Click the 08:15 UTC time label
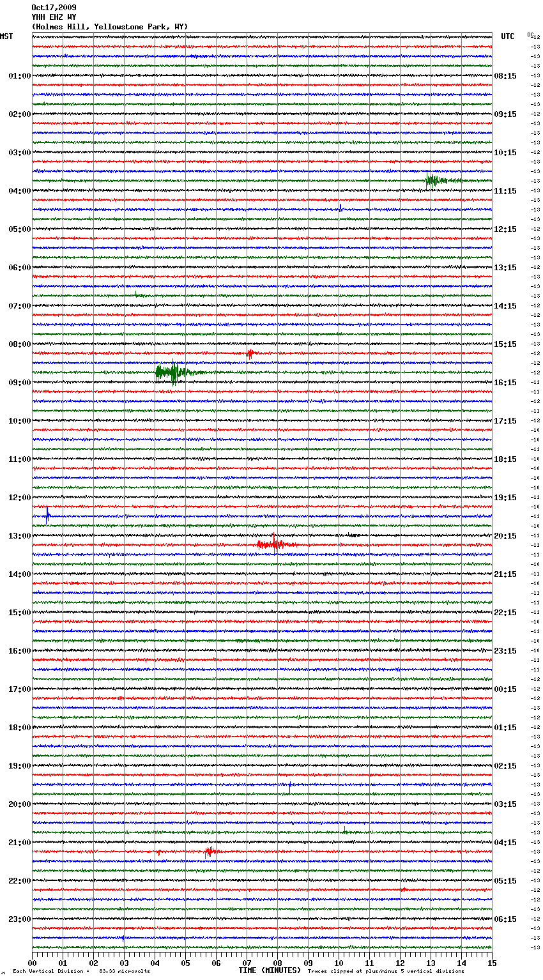Image resolution: width=543 pixels, height=980 pixels. pyautogui.click(x=505, y=76)
